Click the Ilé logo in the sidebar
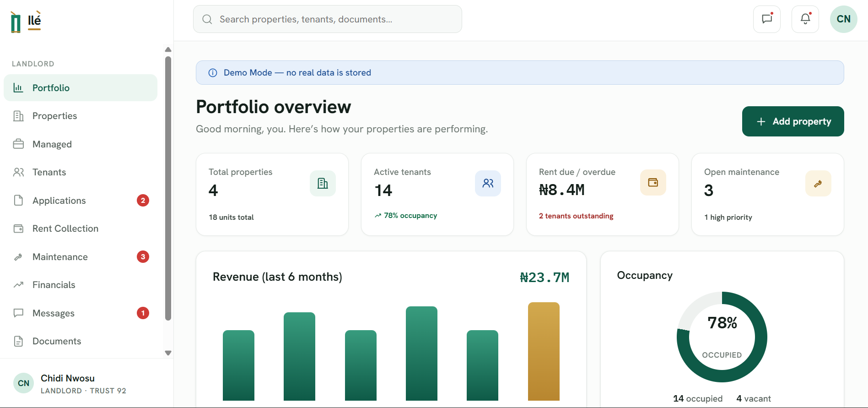Viewport: 868px width, 408px height. 26,22
